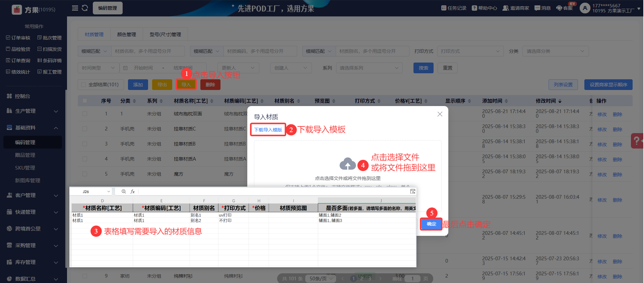Open 任务记录 from the top bar

pyautogui.click(x=454, y=8)
